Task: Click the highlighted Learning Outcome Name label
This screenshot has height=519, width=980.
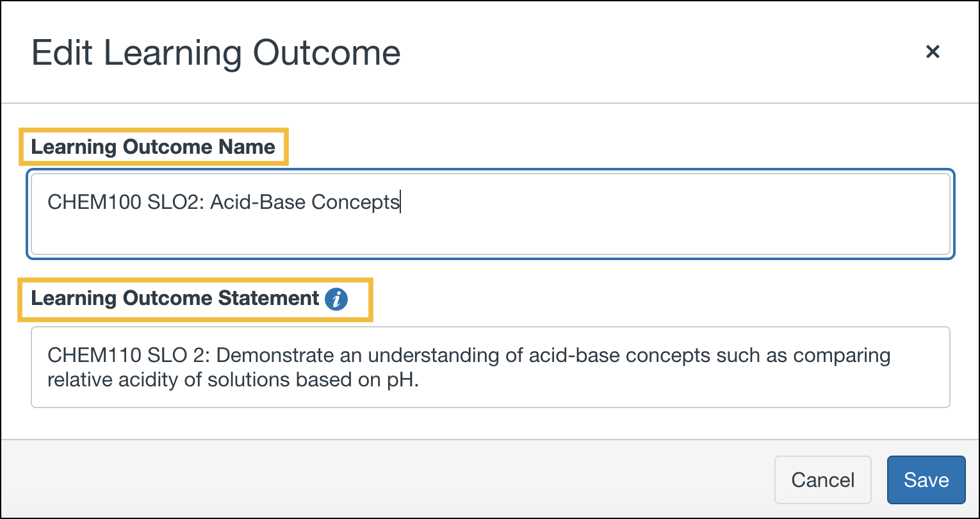Action: pyautogui.click(x=154, y=147)
